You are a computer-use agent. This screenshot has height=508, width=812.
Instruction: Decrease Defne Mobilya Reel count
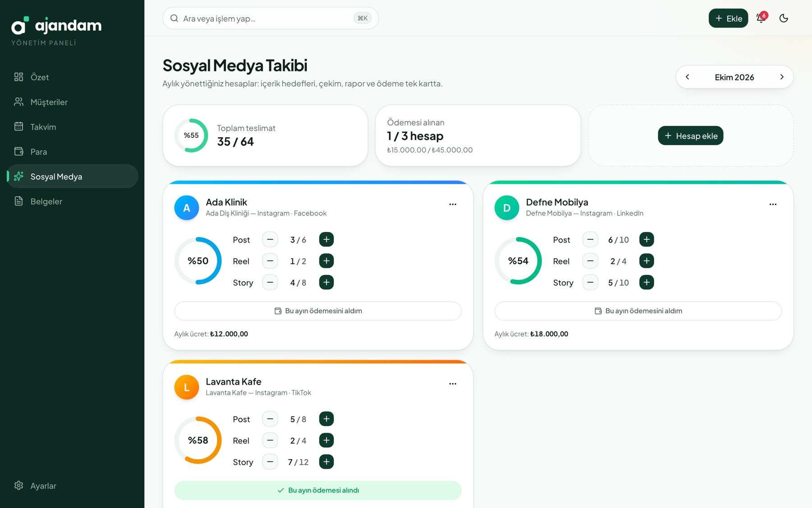(x=590, y=261)
